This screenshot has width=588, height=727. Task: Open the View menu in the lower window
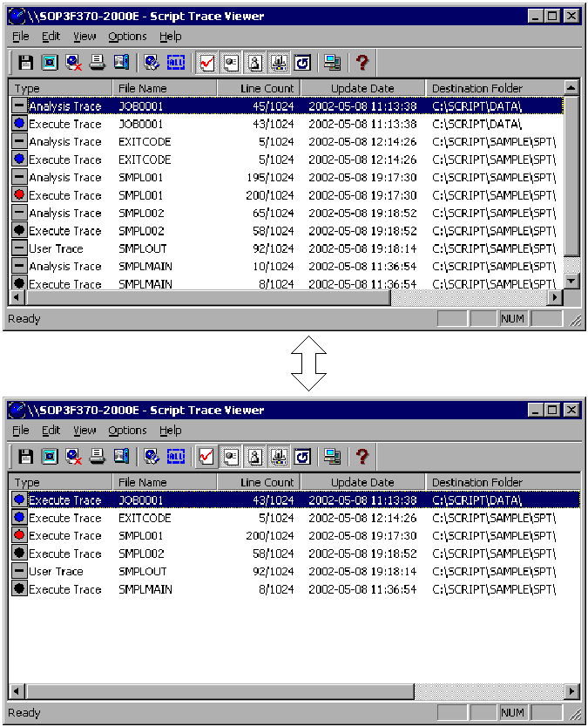coord(84,431)
